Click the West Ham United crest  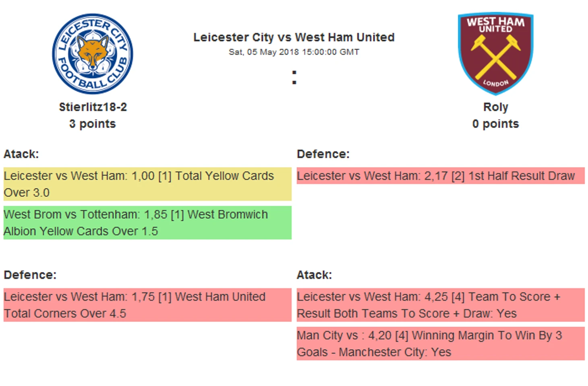pyautogui.click(x=495, y=54)
